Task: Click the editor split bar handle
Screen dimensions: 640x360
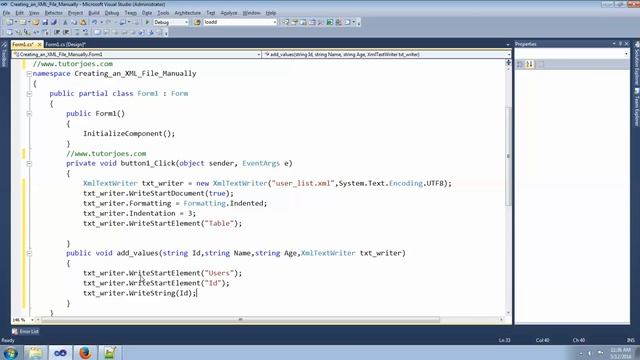Action: [508, 62]
